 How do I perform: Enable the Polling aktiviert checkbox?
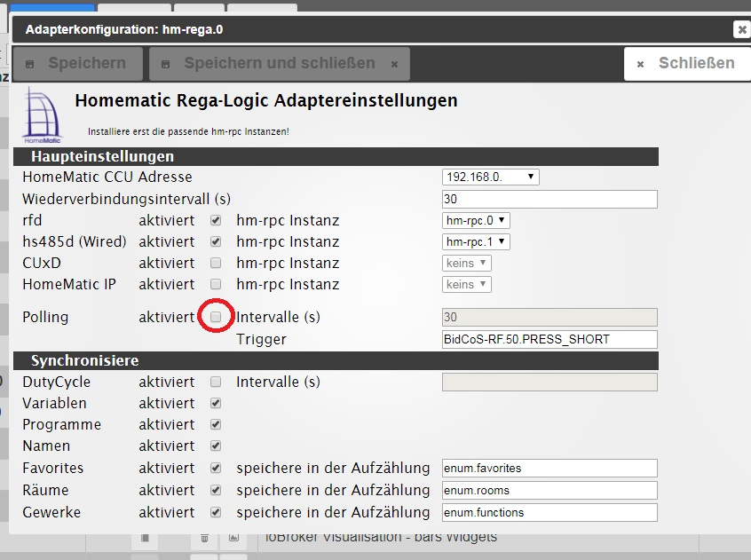216,317
